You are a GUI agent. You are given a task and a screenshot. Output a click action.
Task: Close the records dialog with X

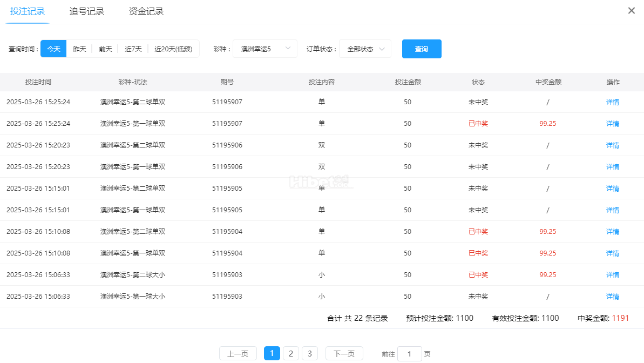point(631,11)
